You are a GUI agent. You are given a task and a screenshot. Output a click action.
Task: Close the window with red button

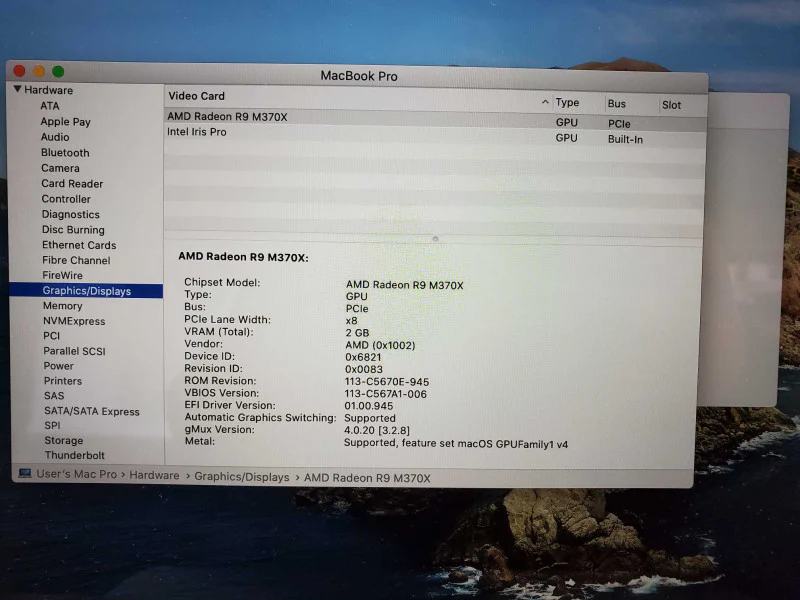19,70
